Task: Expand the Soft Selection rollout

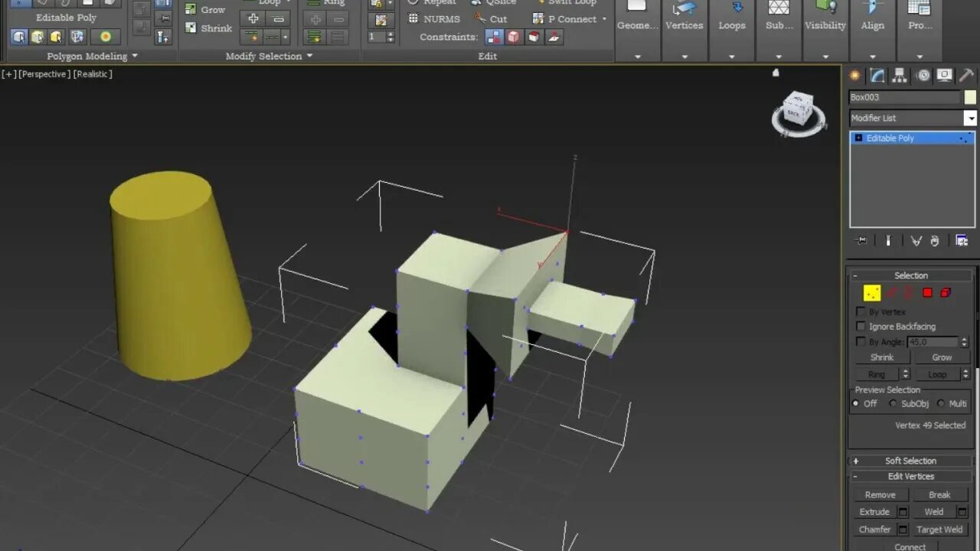Action: click(910, 461)
